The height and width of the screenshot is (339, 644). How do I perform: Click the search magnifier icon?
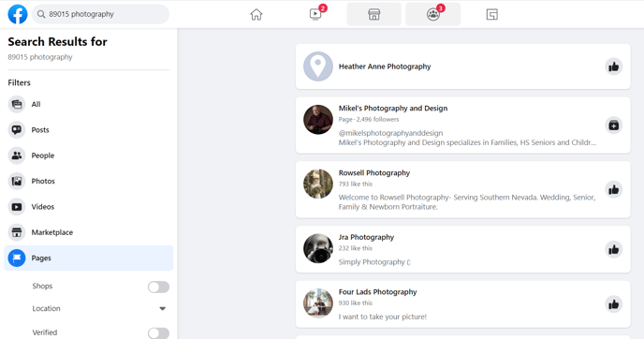(x=41, y=14)
